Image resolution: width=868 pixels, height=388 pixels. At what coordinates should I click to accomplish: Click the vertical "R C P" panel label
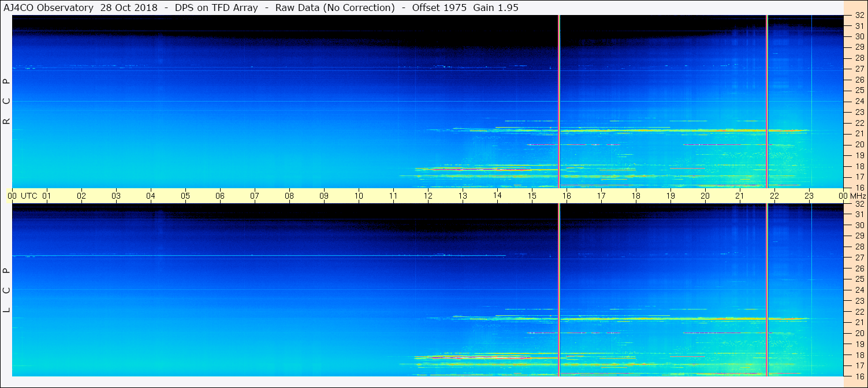click(x=6, y=101)
